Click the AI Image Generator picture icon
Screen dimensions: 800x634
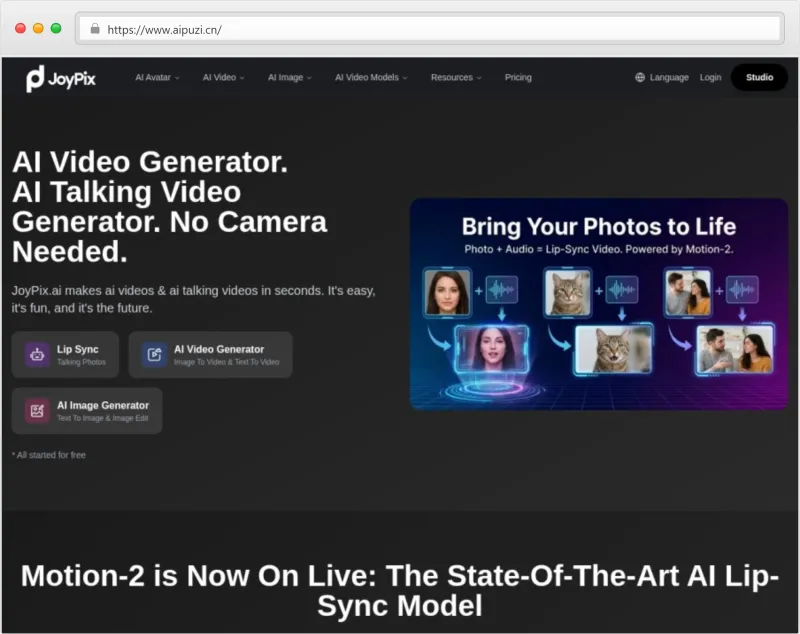tap(37, 410)
